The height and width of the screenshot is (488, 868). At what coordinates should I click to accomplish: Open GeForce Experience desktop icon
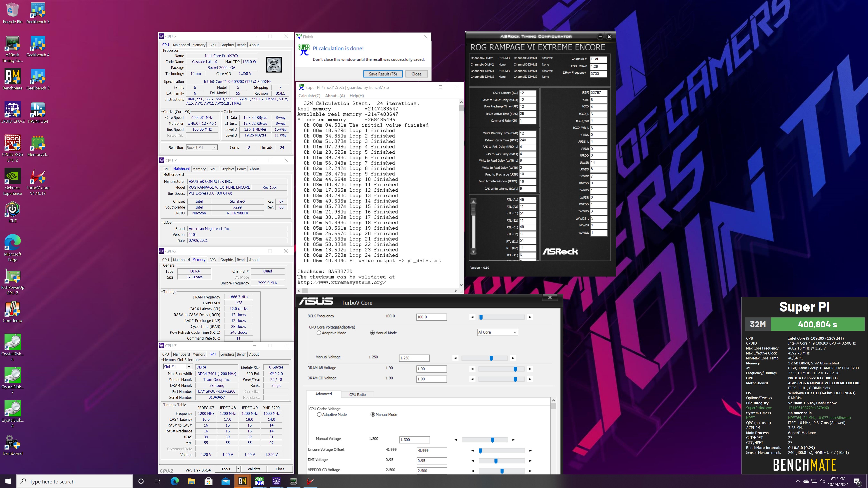pyautogui.click(x=12, y=182)
